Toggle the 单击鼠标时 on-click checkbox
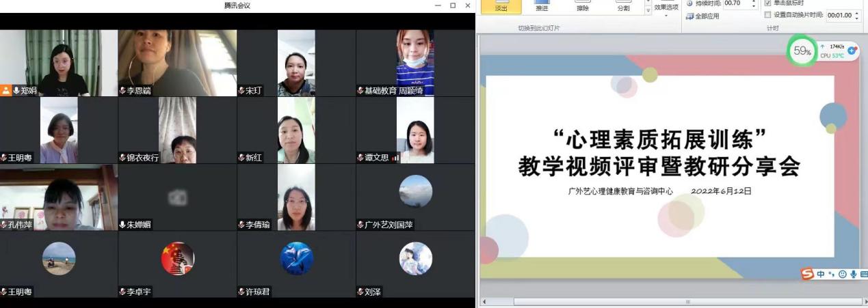The image size is (868, 308). 767,3
